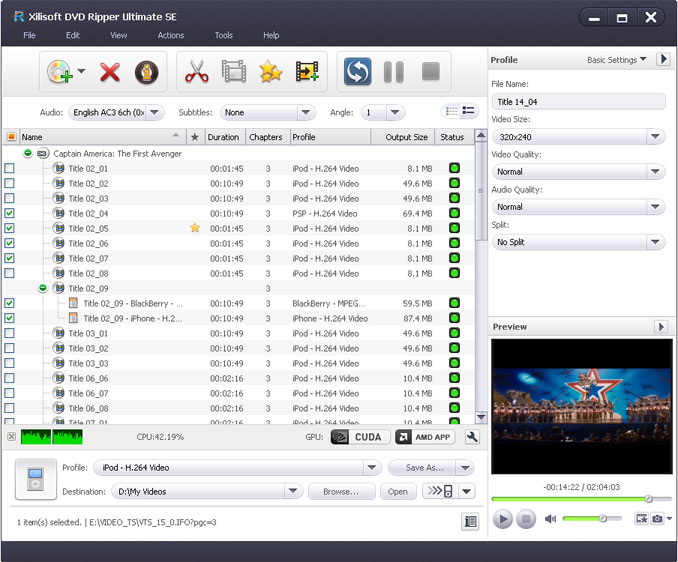Close the CPU usage graph panel

[x=12, y=437]
